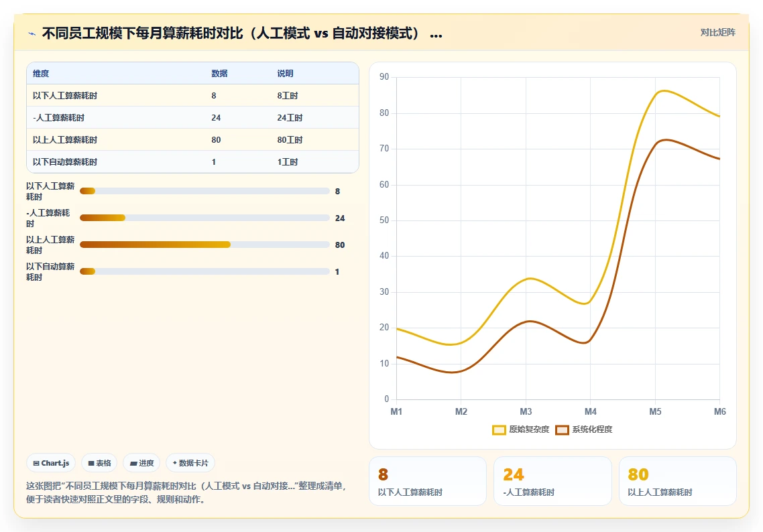The width and height of the screenshot is (763, 532).
Task: Click value 24 beside the progress bar
Action: click(340, 218)
